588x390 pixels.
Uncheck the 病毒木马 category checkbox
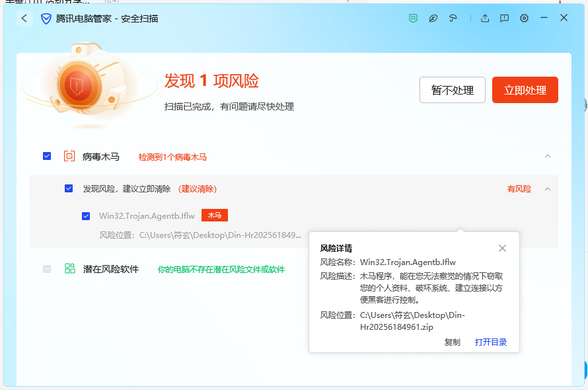47,156
